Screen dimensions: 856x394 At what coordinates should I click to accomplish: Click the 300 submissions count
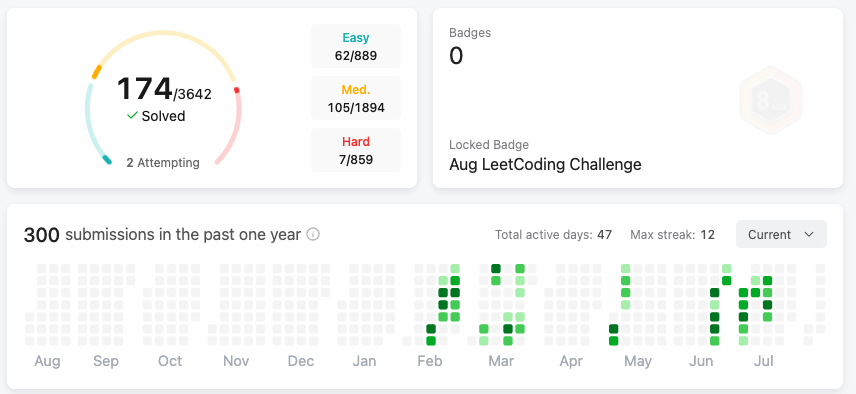pyautogui.click(x=41, y=235)
